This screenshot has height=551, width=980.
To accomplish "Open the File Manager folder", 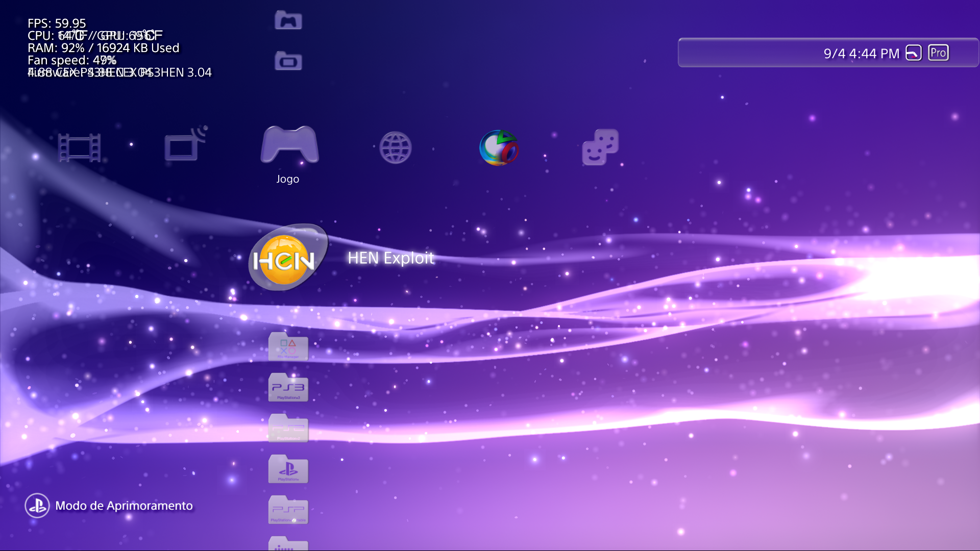I will 288,347.
